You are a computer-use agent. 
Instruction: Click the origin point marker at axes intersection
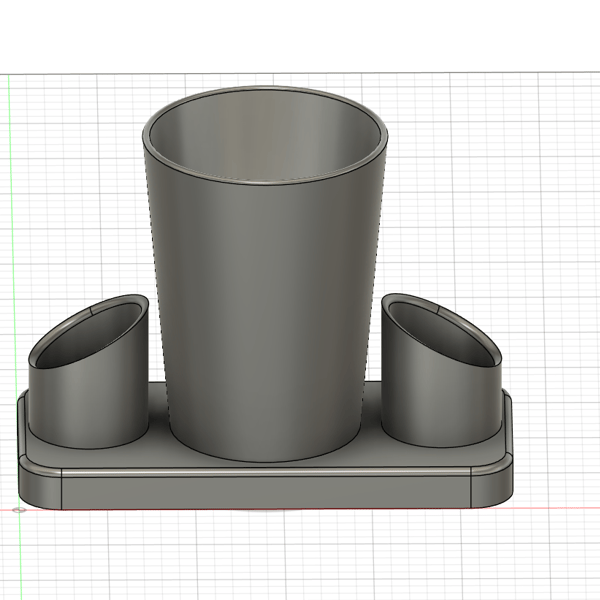pyautogui.click(x=19, y=510)
